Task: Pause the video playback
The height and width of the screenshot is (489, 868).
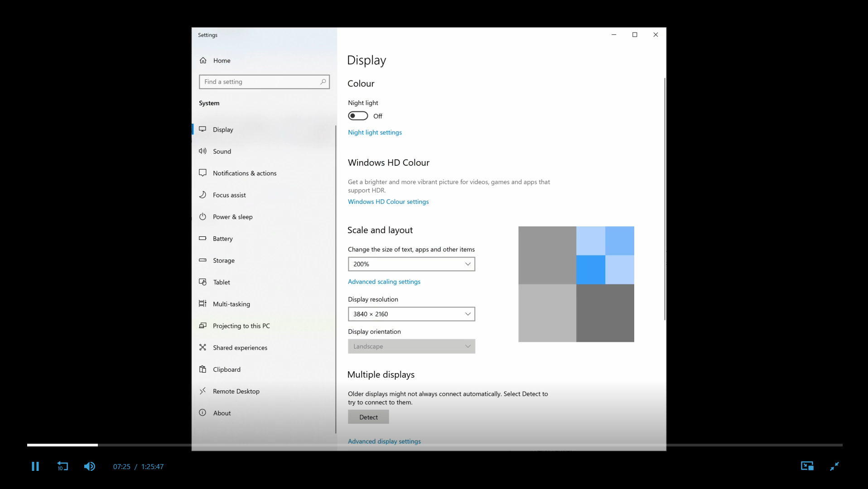Action: (x=35, y=466)
